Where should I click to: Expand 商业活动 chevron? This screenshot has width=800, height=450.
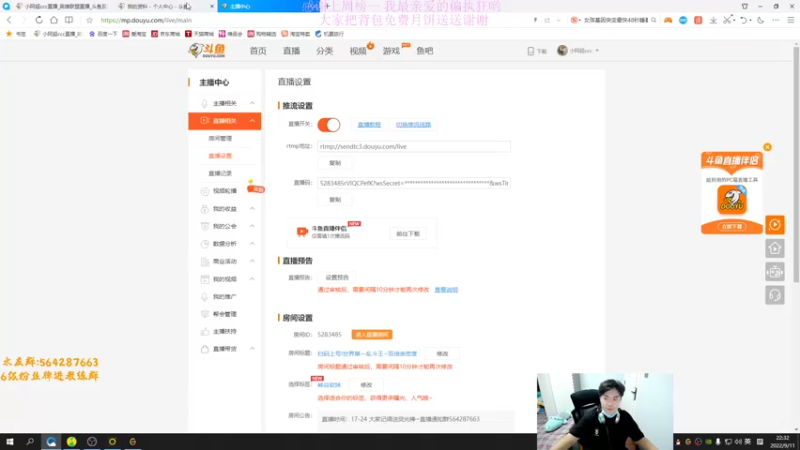[252, 261]
